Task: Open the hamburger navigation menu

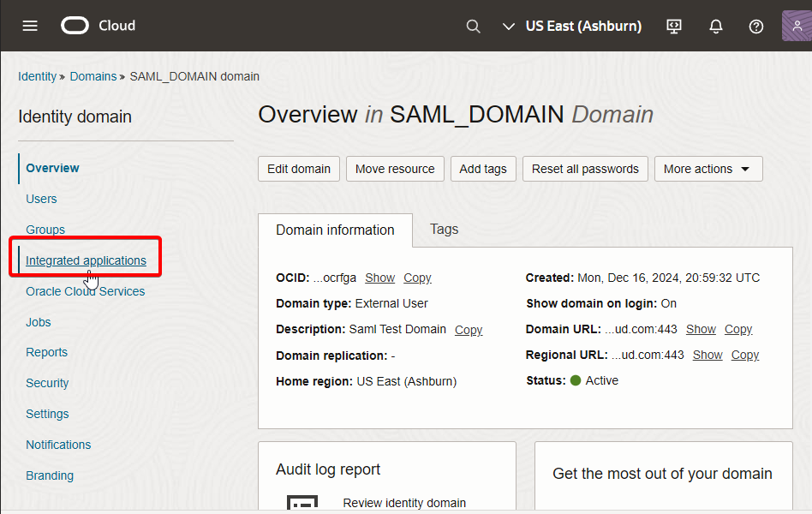Action: pos(30,26)
